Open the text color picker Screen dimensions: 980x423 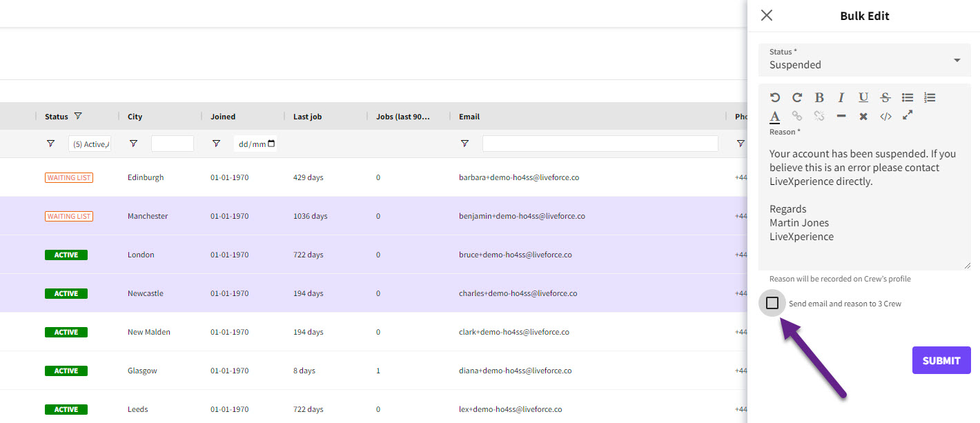775,117
